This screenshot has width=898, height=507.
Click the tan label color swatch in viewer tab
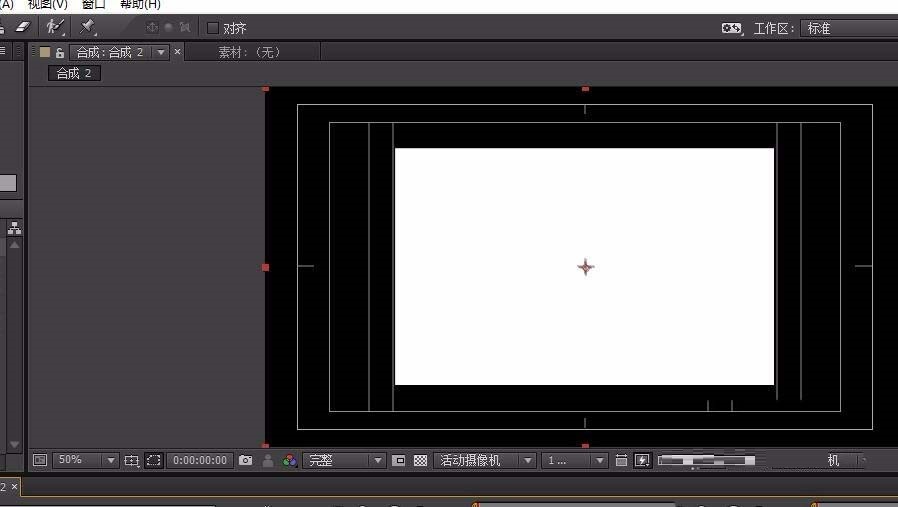45,52
